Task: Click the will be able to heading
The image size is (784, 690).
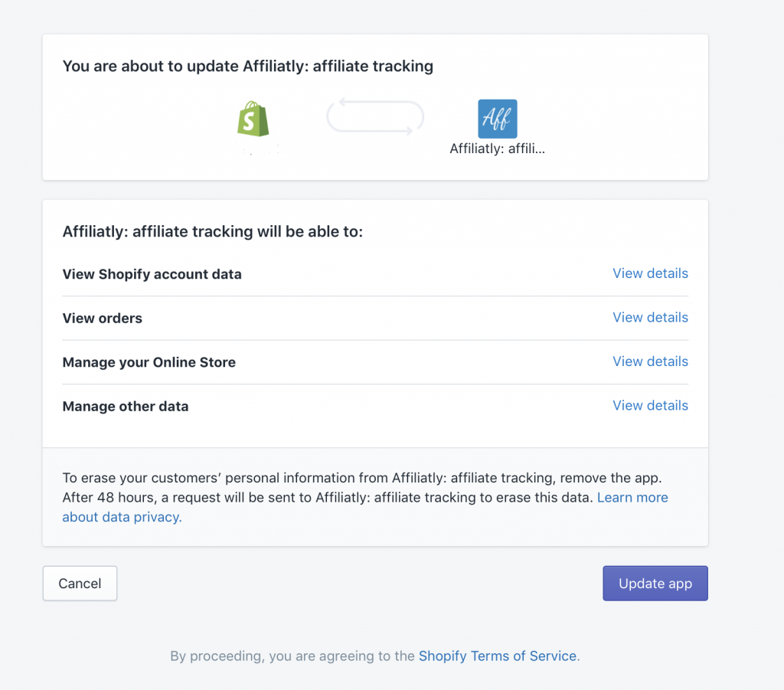Action: tap(213, 231)
